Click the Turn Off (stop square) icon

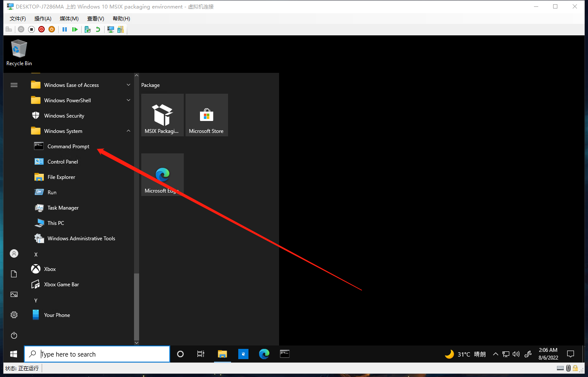pos(31,29)
